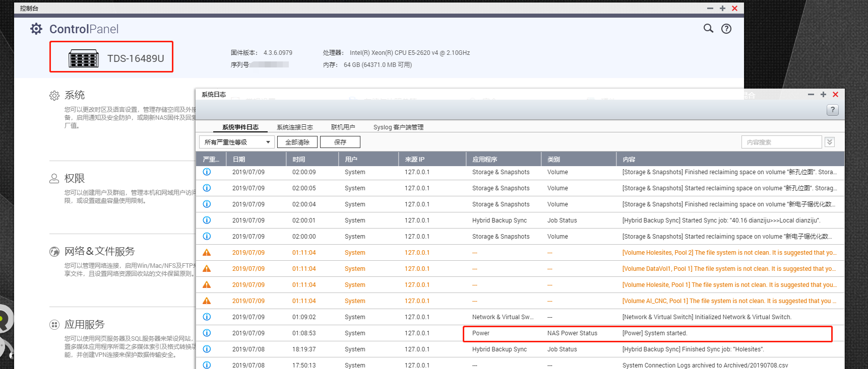Open the Control Panel search icon
This screenshot has width=868, height=369.
coord(708,28)
